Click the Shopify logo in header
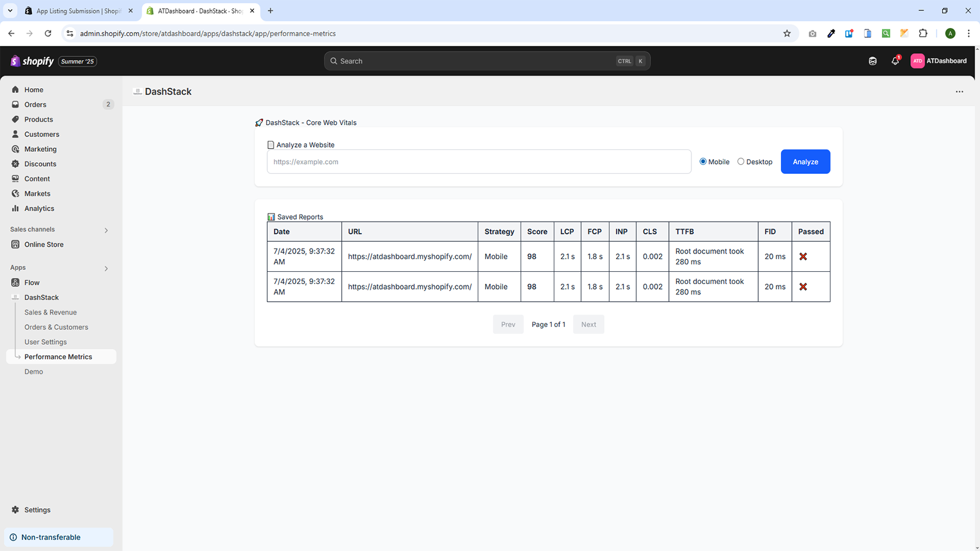Image resolution: width=980 pixels, height=551 pixels. pyautogui.click(x=32, y=61)
